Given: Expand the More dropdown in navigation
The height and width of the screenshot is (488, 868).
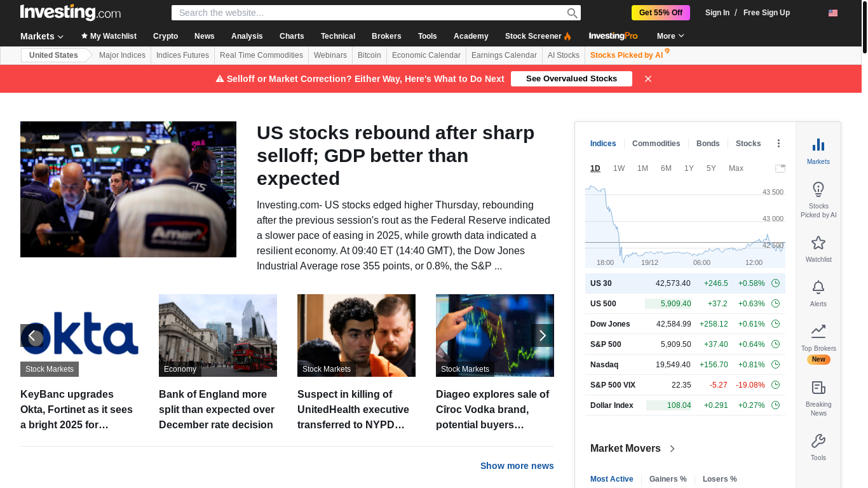Looking at the screenshot, I should click(x=670, y=36).
